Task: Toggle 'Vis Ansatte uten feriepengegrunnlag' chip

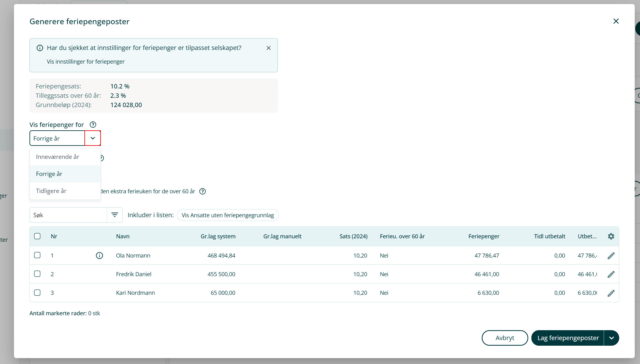Action: [228, 215]
